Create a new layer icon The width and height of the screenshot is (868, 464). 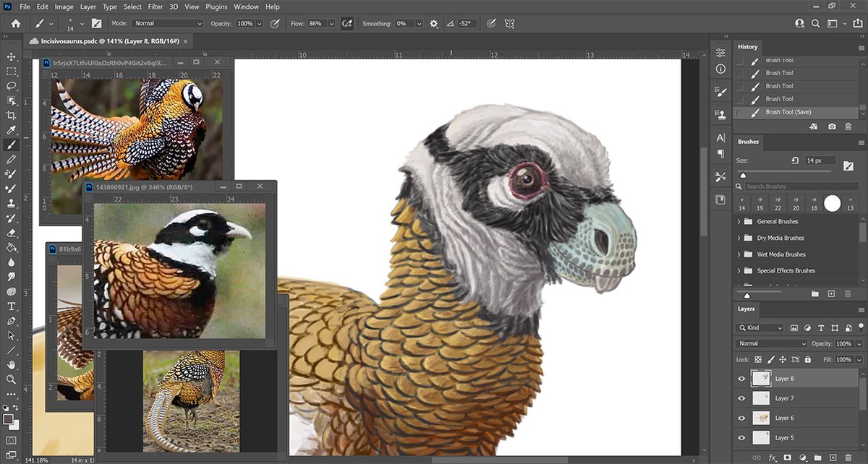point(832,457)
